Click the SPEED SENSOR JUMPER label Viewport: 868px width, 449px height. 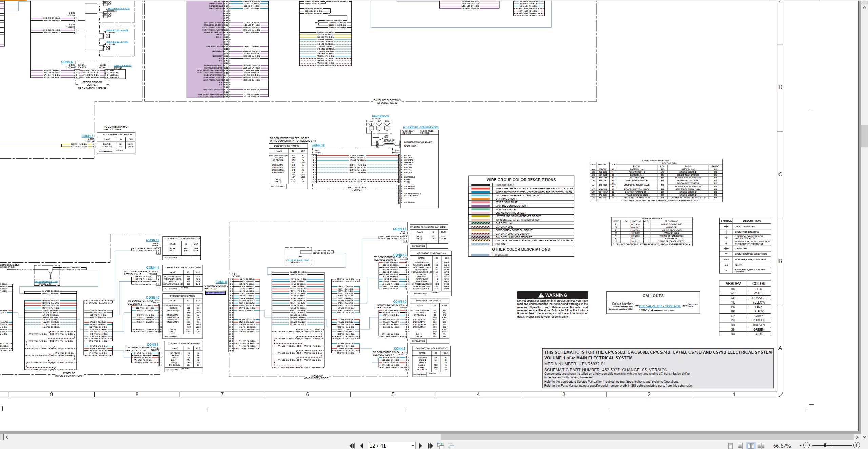[x=92, y=84]
